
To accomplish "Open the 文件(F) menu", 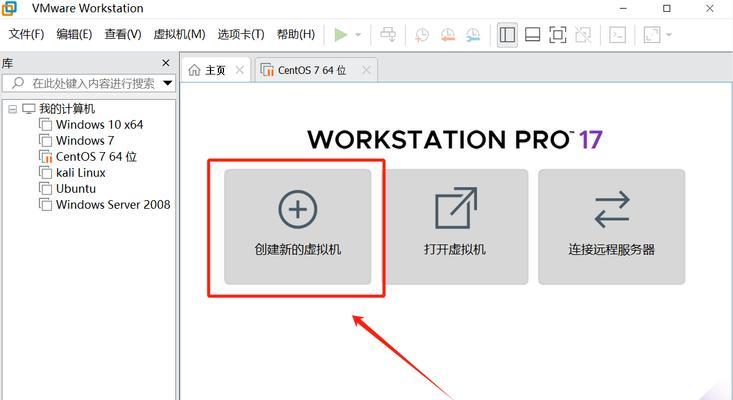I will 26,34.
